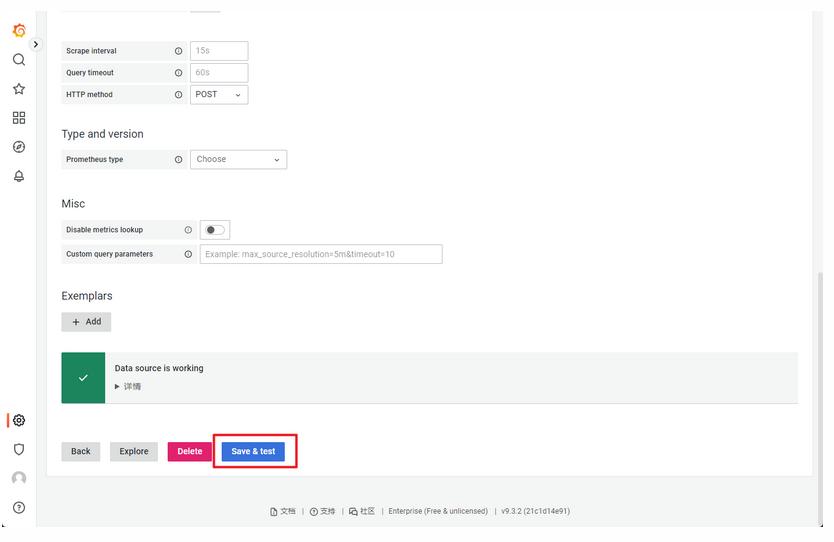Add an exemplar with Add button
The width and height of the screenshot is (834, 542).
(86, 322)
